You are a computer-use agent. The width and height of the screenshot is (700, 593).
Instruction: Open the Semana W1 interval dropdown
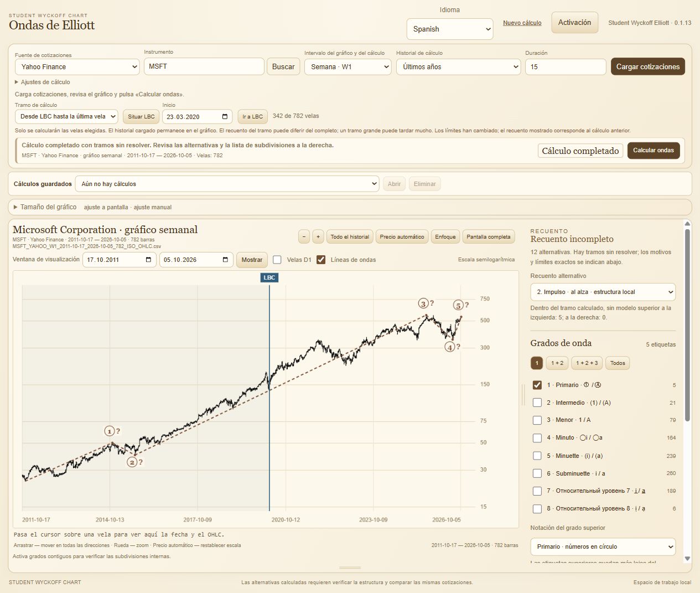click(x=348, y=67)
